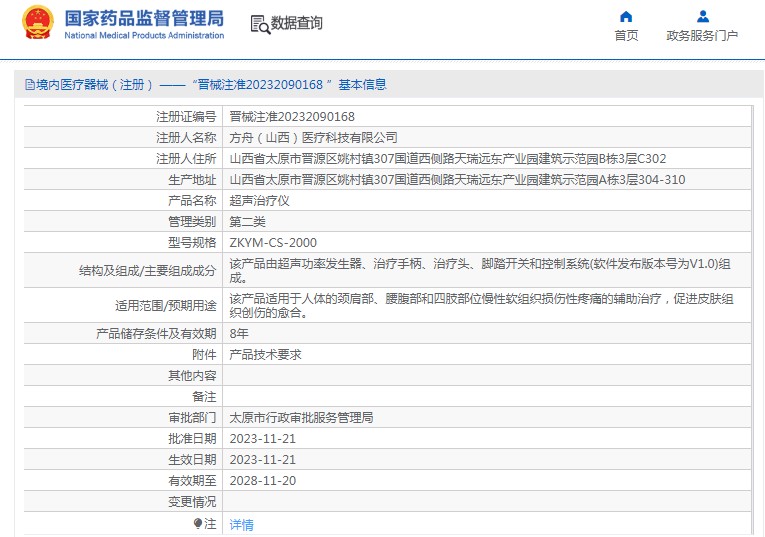Click the 数据查询 magnifier document icon
Viewport: 765px width, 537px height.
[x=259, y=24]
